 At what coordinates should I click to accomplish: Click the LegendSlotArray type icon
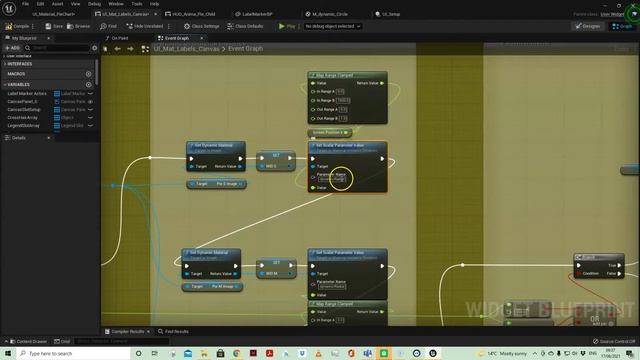(57, 126)
